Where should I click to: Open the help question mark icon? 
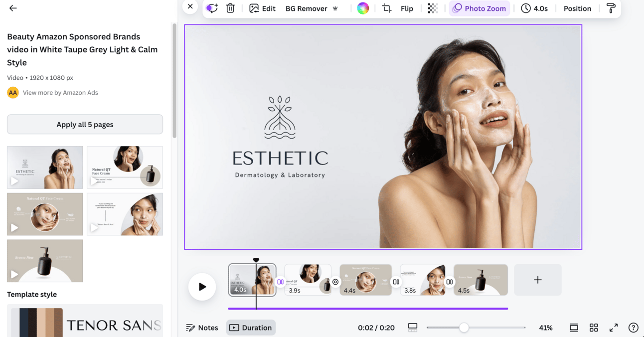[633, 328]
